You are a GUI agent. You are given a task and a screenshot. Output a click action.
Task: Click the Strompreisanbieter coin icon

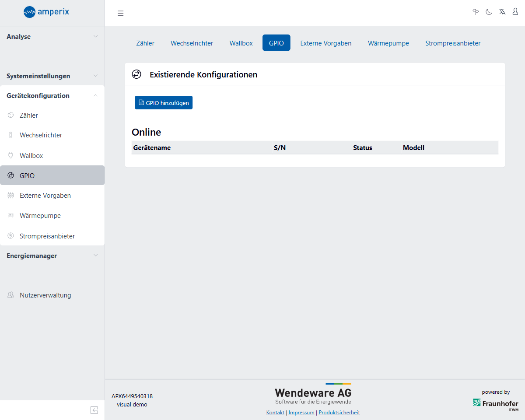(11, 236)
